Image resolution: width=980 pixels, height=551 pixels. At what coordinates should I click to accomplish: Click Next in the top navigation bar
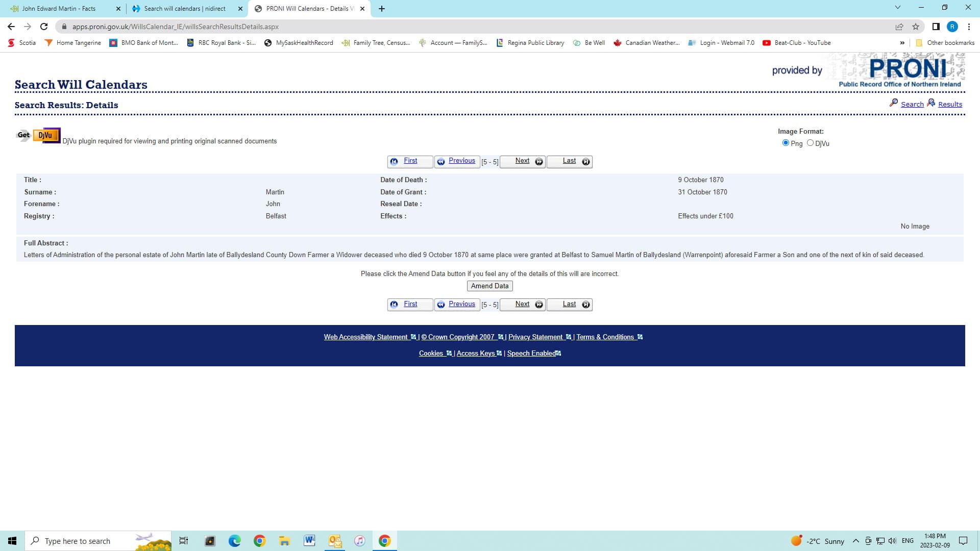(x=523, y=161)
